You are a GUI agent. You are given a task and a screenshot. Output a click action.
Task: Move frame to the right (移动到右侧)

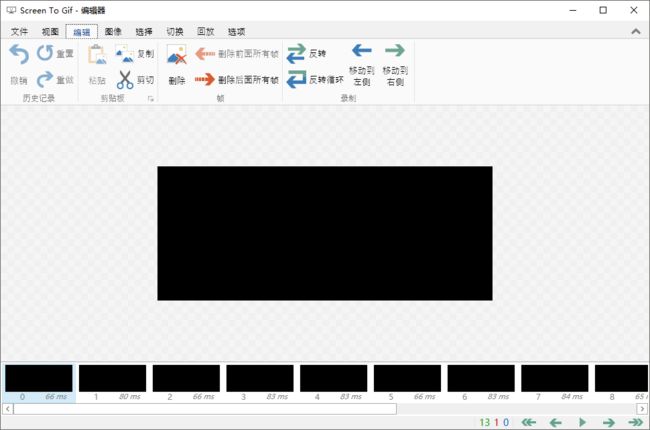tap(395, 65)
